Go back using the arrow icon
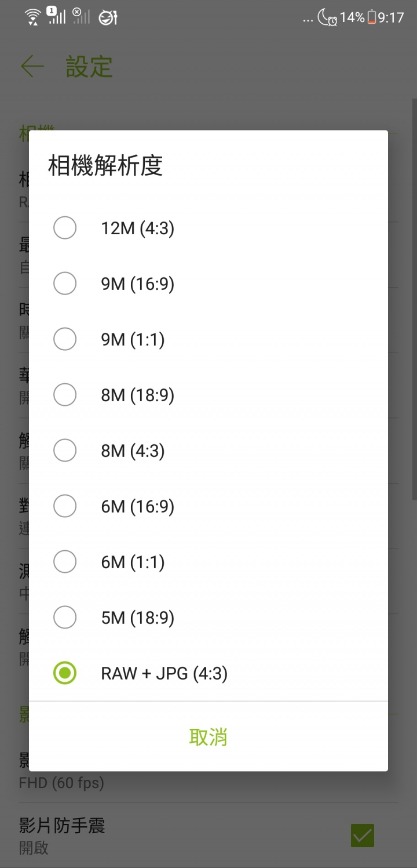The width and height of the screenshot is (417, 868). [32, 67]
